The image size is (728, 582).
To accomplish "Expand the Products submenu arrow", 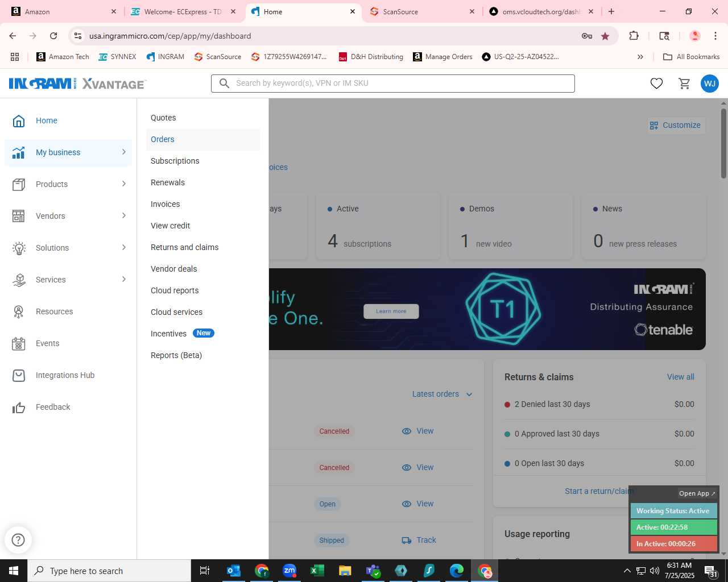I will pos(123,184).
